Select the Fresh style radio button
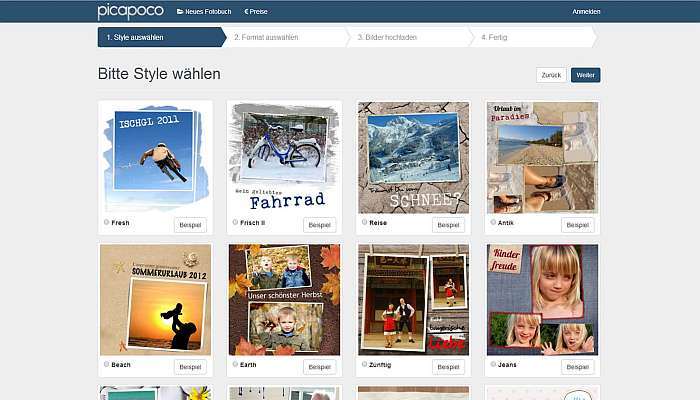 coord(106,222)
